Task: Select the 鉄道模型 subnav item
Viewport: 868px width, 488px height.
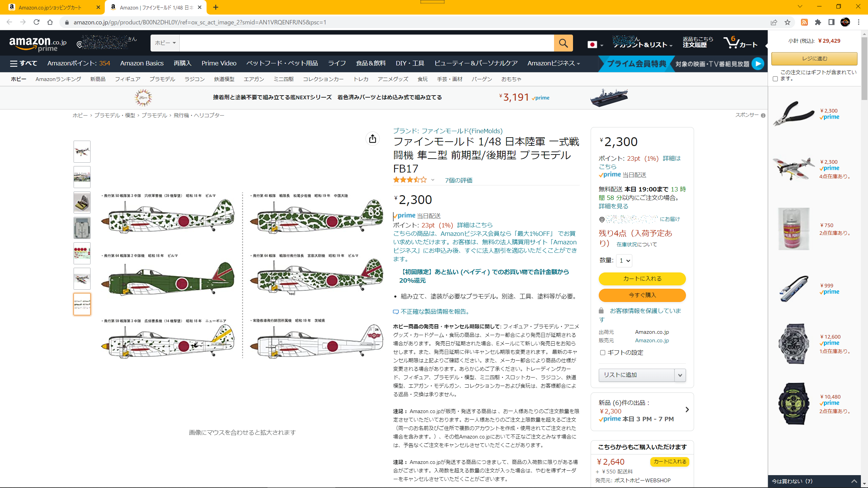Action: 224,79
